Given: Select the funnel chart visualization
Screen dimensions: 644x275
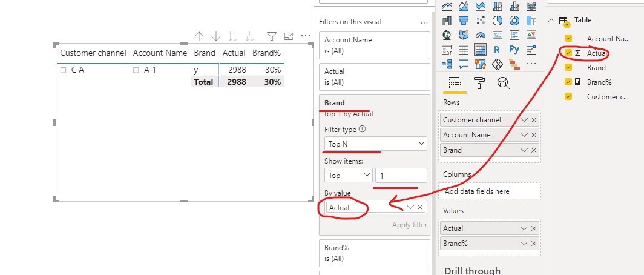Looking at the screenshot, I should [x=464, y=20].
